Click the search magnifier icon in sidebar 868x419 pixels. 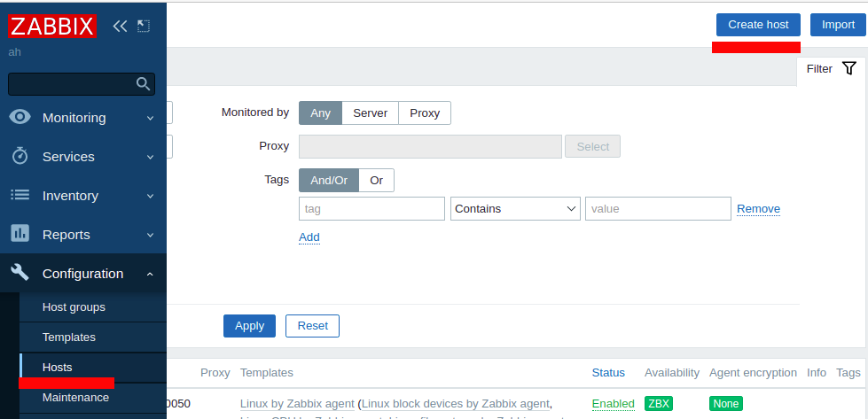pos(143,84)
